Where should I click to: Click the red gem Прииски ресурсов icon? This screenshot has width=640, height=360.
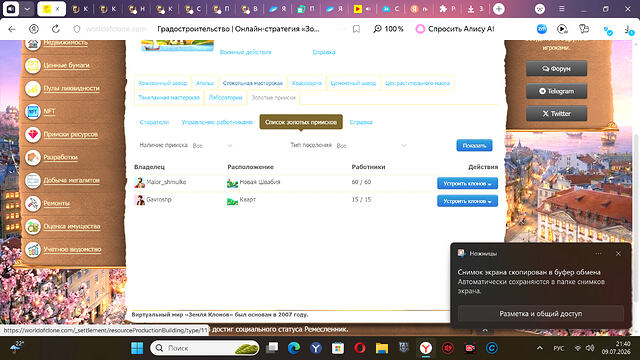click(33, 134)
